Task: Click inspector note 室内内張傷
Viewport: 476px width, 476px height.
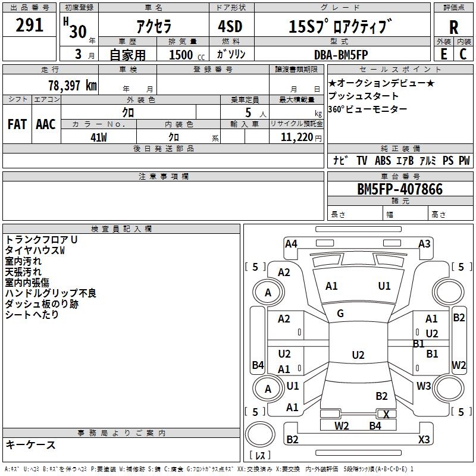Action: 27,282
